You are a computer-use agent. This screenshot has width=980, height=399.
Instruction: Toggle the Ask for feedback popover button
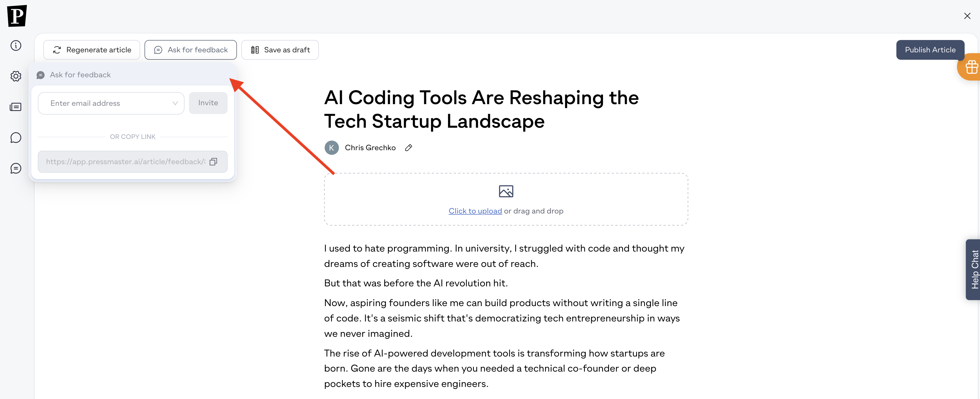point(191,50)
